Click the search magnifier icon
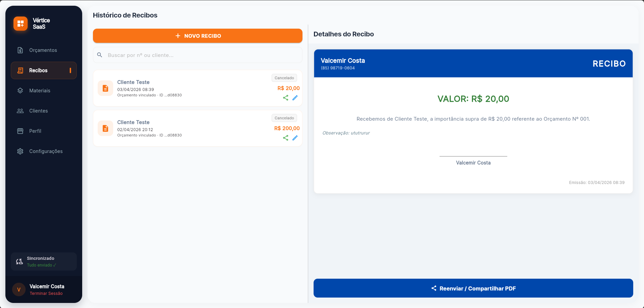The height and width of the screenshot is (308, 644). click(x=100, y=55)
